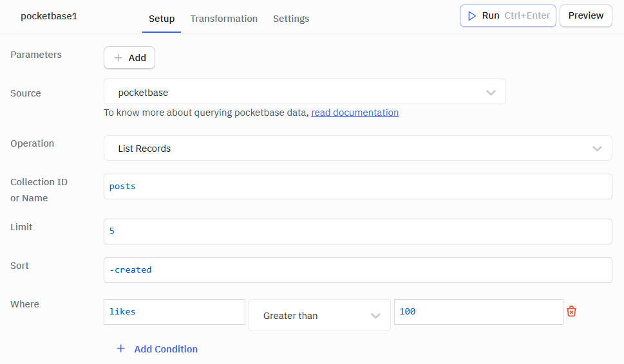Delete the likes condition with trash icon

coord(571,311)
